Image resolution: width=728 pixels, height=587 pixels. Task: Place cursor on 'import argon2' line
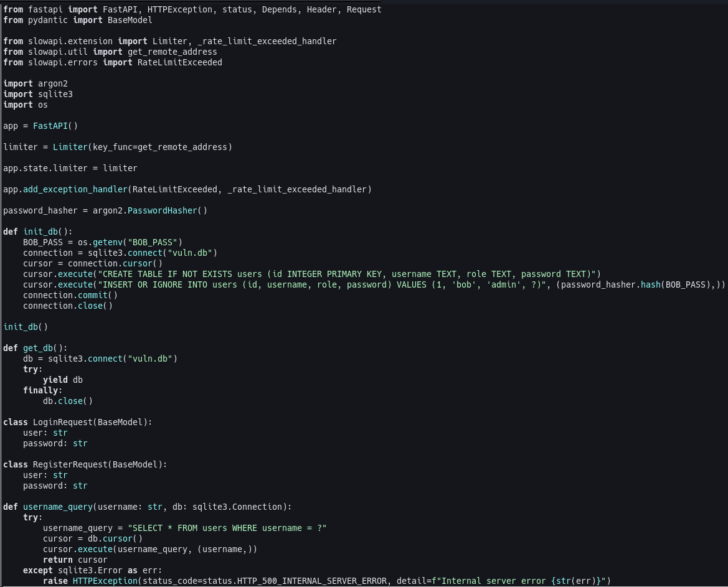tap(35, 84)
